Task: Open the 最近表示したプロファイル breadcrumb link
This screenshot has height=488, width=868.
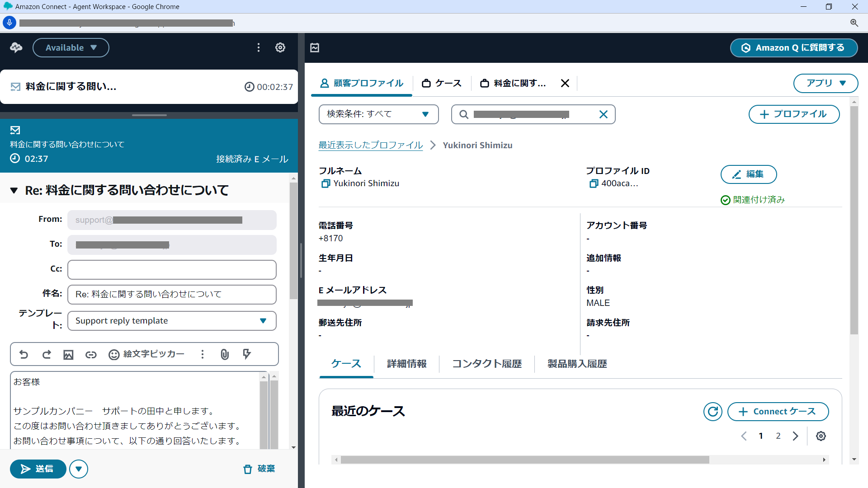Action: coord(371,145)
